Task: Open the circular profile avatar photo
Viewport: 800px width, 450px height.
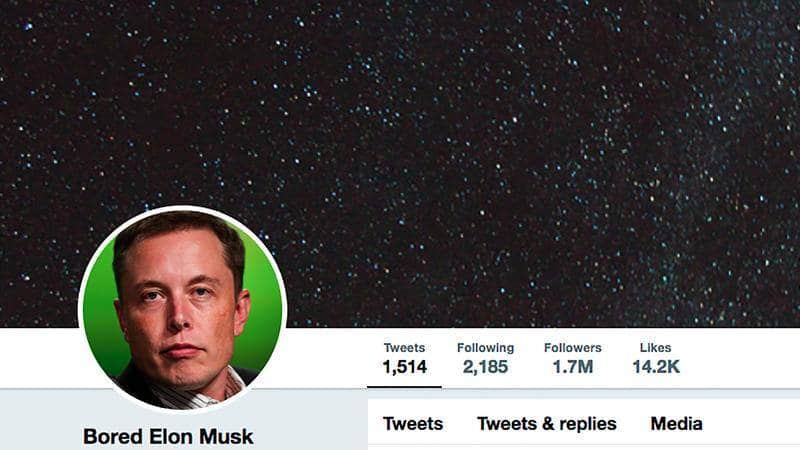Action: coord(182,309)
